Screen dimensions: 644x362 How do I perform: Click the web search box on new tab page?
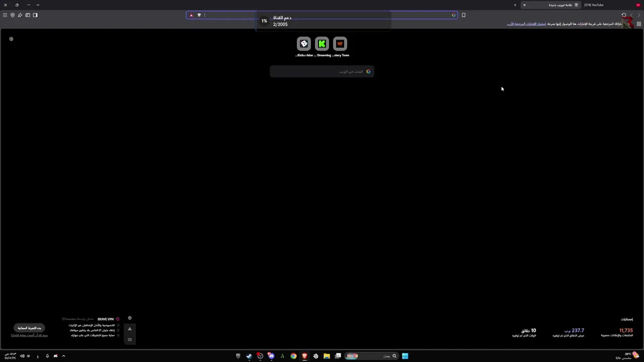click(x=322, y=71)
